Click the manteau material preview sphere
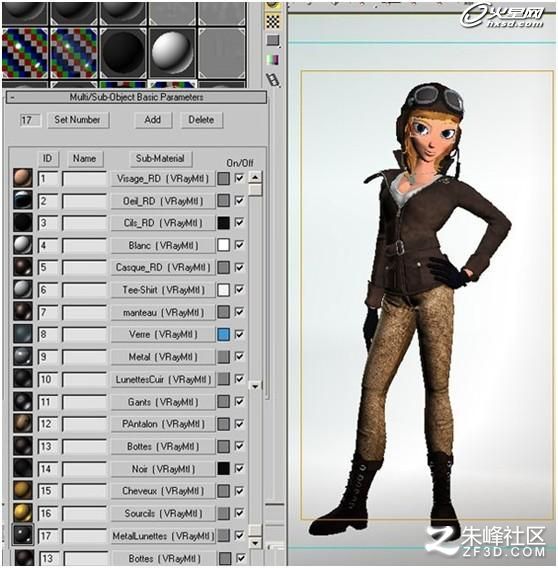This screenshot has height=568, width=558. pyautogui.click(x=23, y=312)
